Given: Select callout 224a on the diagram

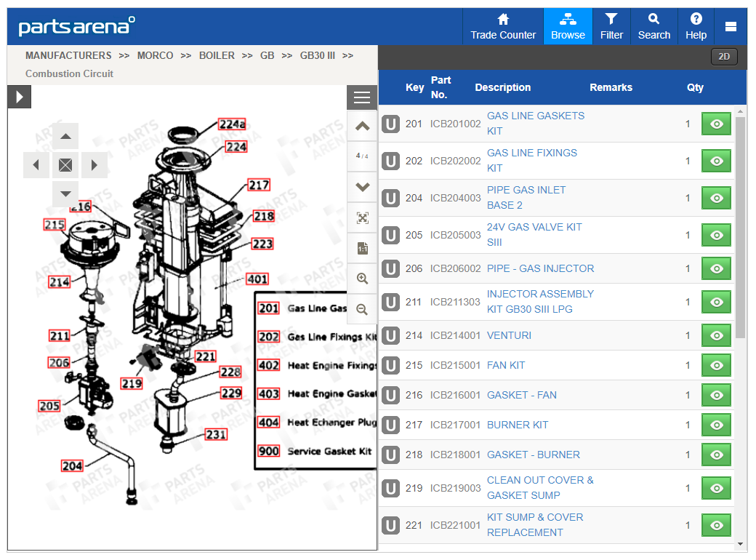Looking at the screenshot, I should pos(233,124).
